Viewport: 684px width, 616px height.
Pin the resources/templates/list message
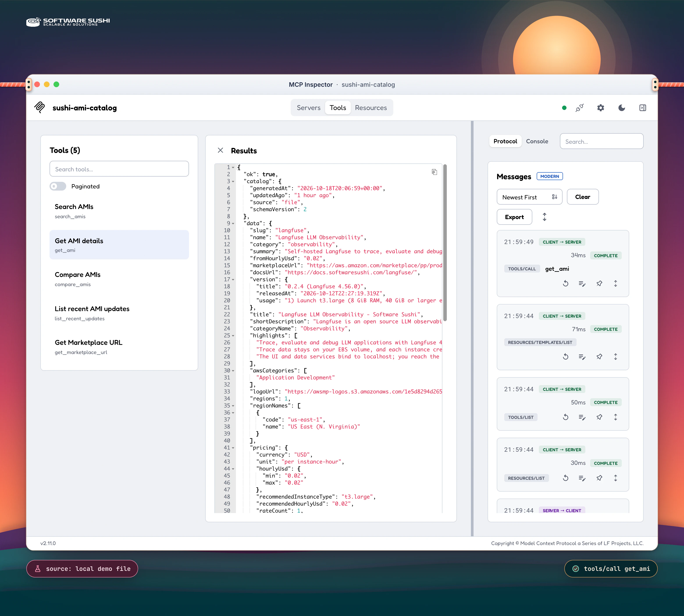point(599,356)
